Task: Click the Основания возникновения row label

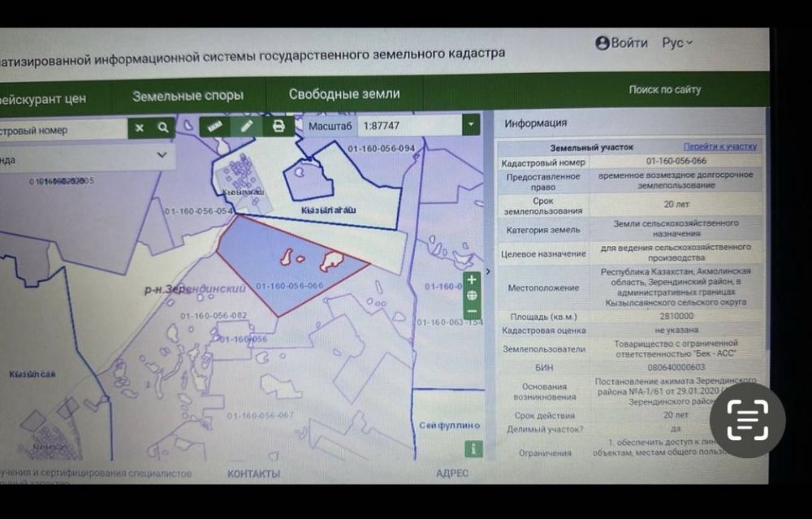Action: click(x=544, y=391)
